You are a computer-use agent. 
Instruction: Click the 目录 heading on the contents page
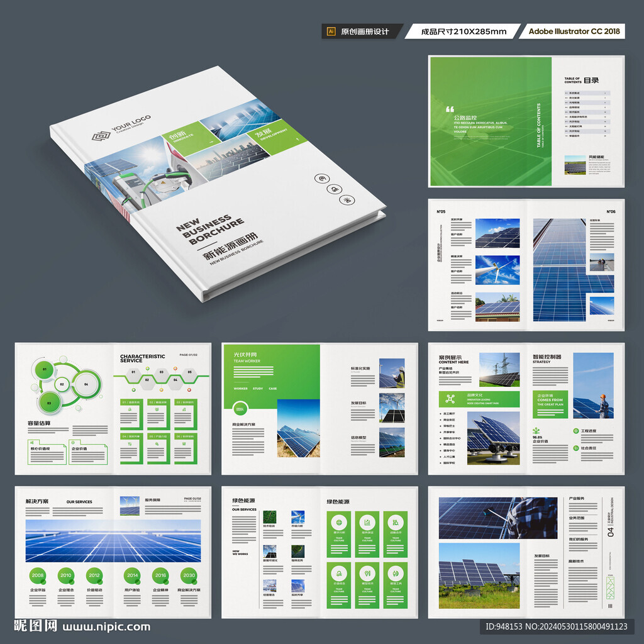(591, 80)
